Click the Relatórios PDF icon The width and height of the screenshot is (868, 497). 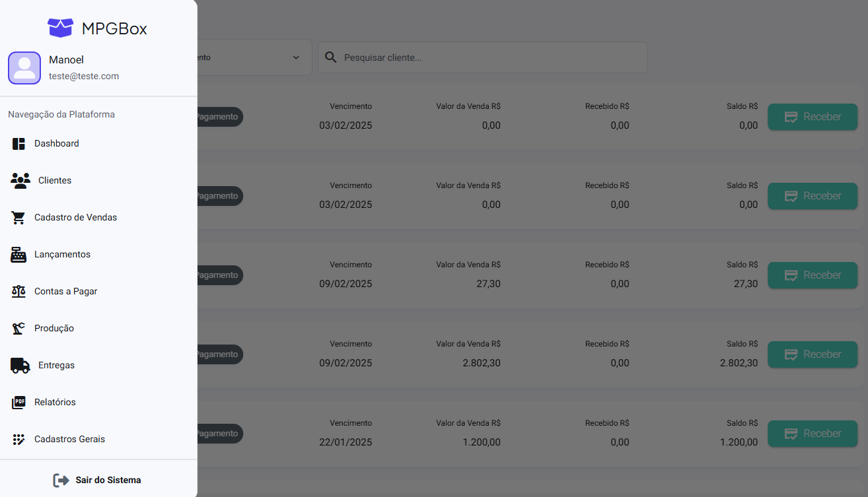tap(18, 403)
